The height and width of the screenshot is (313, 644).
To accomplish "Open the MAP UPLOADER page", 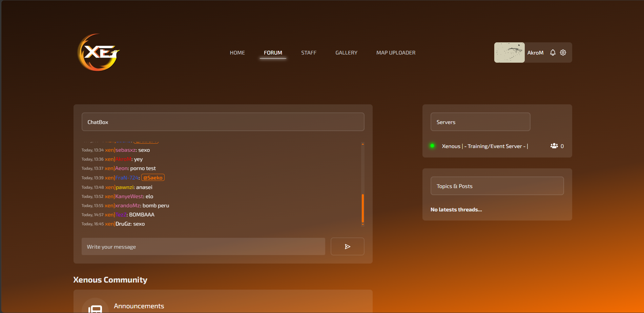I will coord(396,53).
